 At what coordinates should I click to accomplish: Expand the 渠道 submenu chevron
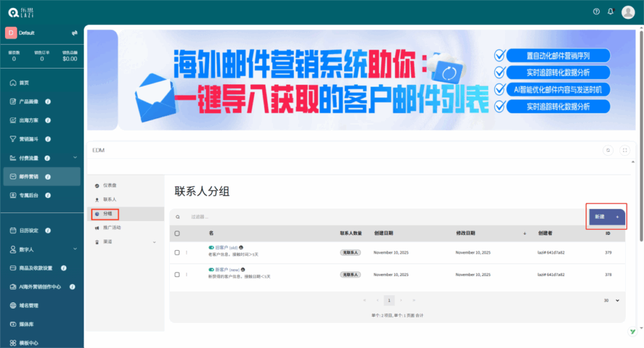tap(154, 241)
